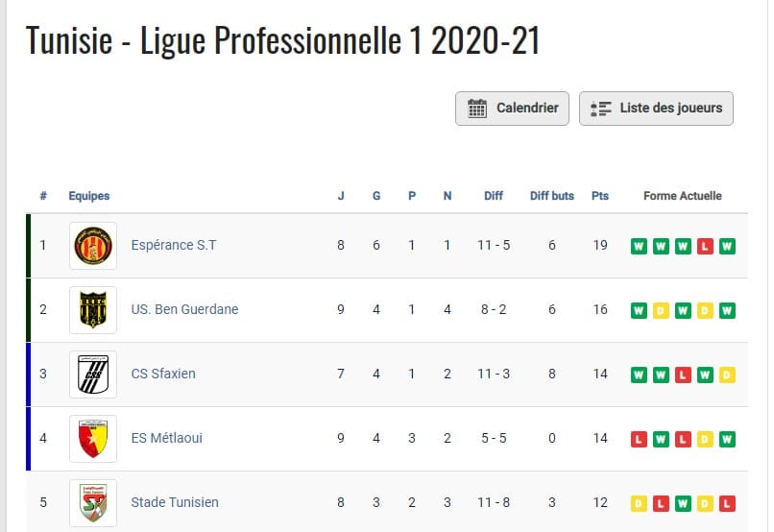Click the US. Ben Guerdane club crest

coord(93,310)
